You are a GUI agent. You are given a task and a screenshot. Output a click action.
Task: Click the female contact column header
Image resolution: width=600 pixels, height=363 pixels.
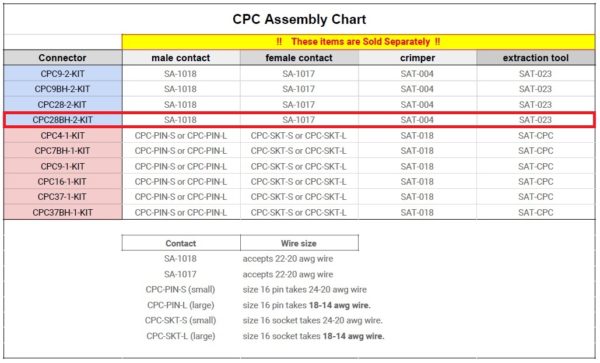[299, 58]
